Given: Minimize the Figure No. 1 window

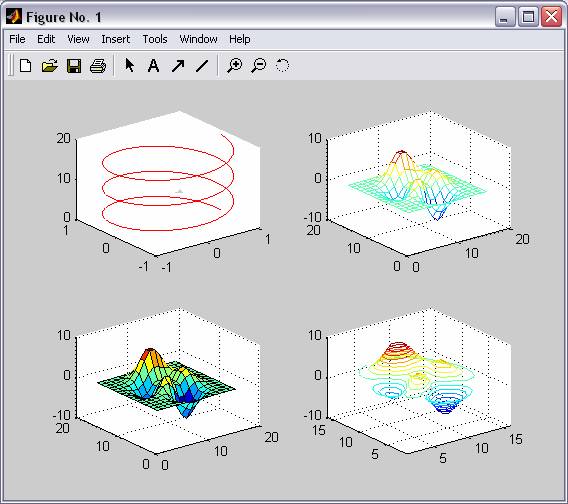Looking at the screenshot, I should coord(505,17).
